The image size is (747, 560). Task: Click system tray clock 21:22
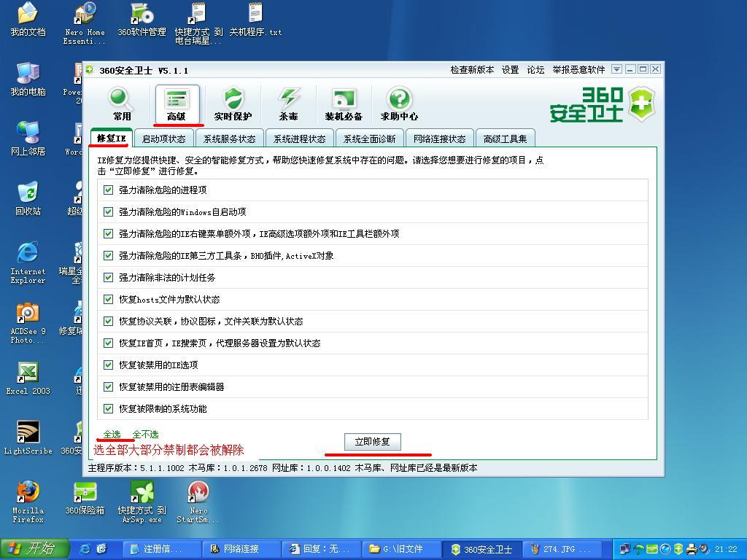coord(726,549)
